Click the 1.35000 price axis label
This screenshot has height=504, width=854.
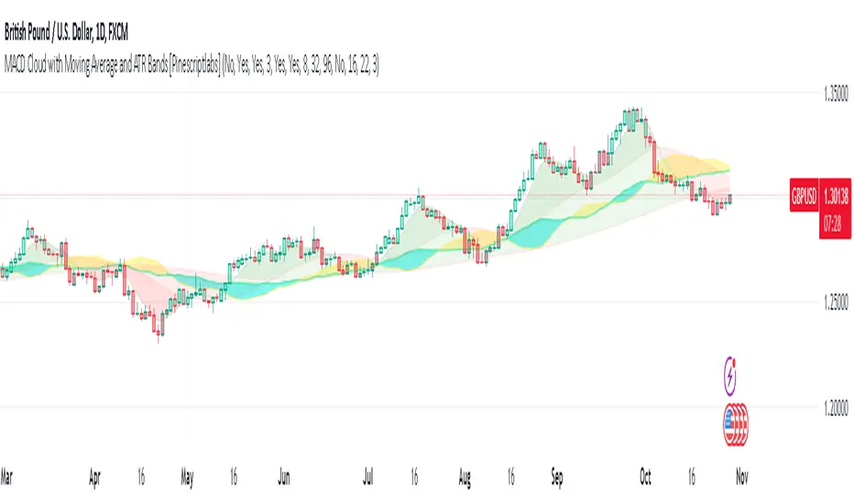[837, 94]
